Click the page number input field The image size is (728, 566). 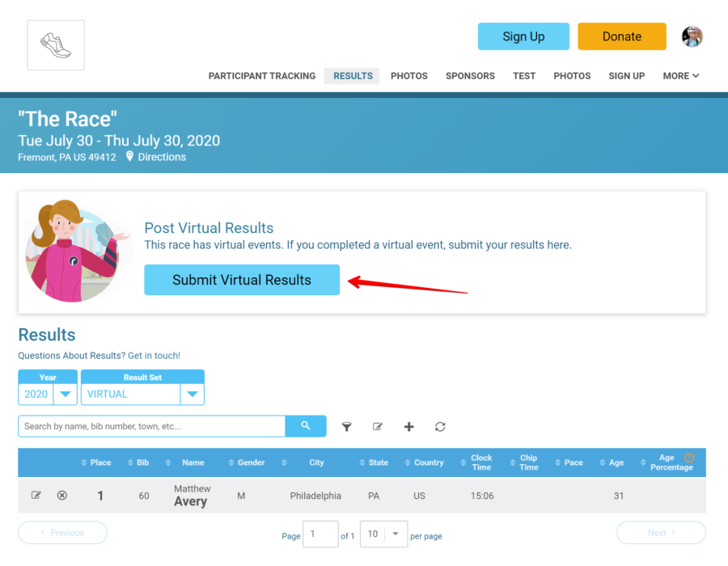(320, 534)
